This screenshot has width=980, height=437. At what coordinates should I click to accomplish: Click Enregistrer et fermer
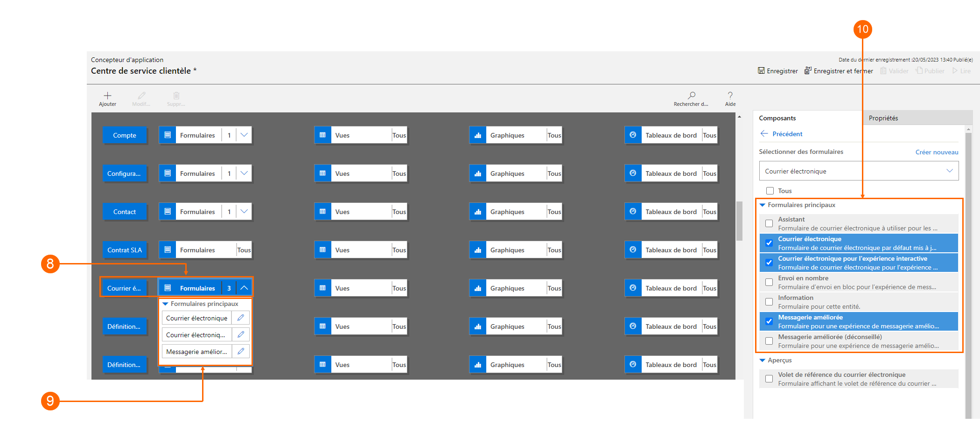coord(839,71)
